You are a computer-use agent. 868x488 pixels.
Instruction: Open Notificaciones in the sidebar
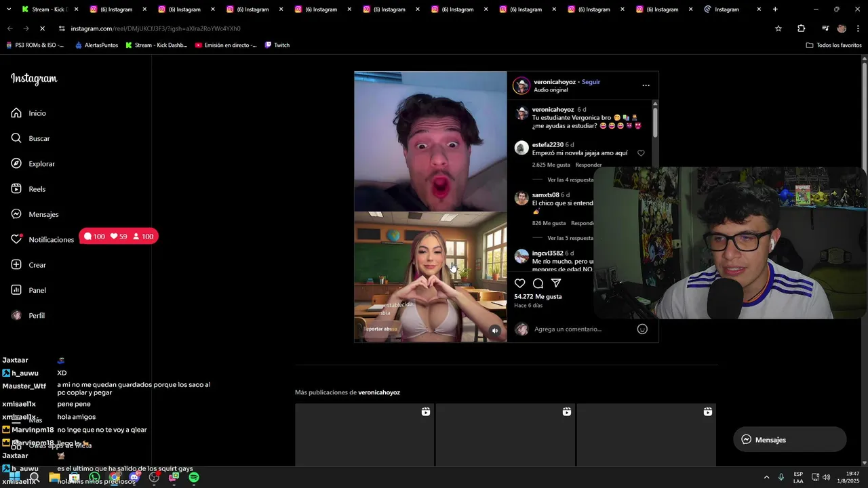42,239
